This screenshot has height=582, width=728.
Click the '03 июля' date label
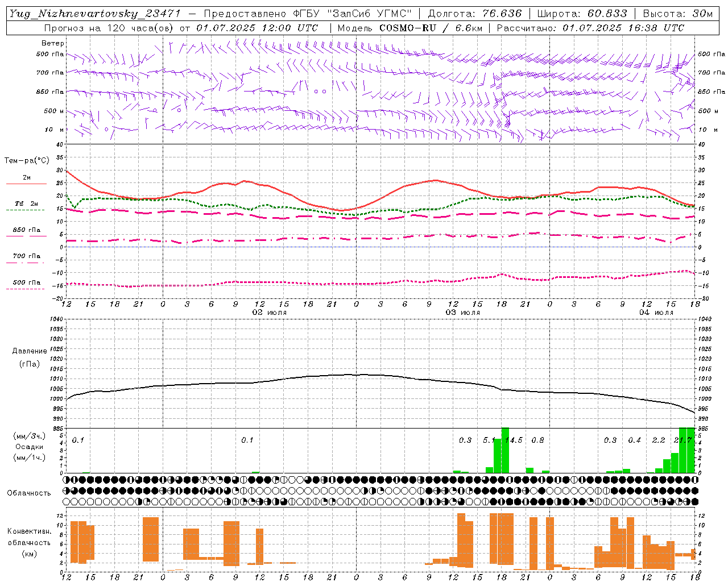coord(463,313)
